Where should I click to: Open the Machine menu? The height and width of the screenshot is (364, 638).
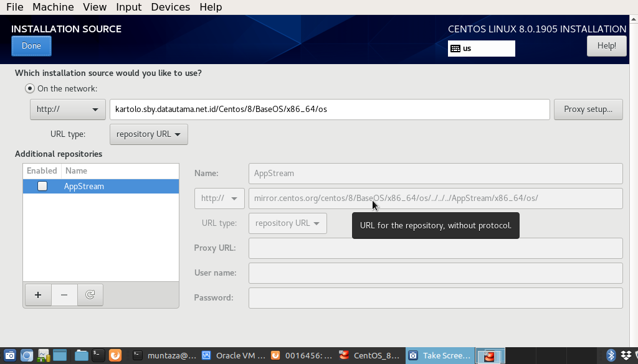pyautogui.click(x=53, y=7)
